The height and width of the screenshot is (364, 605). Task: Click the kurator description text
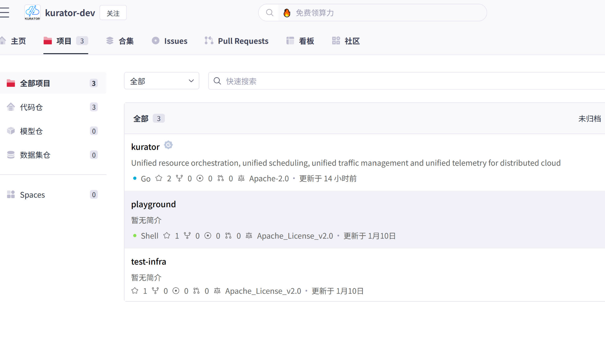point(346,163)
